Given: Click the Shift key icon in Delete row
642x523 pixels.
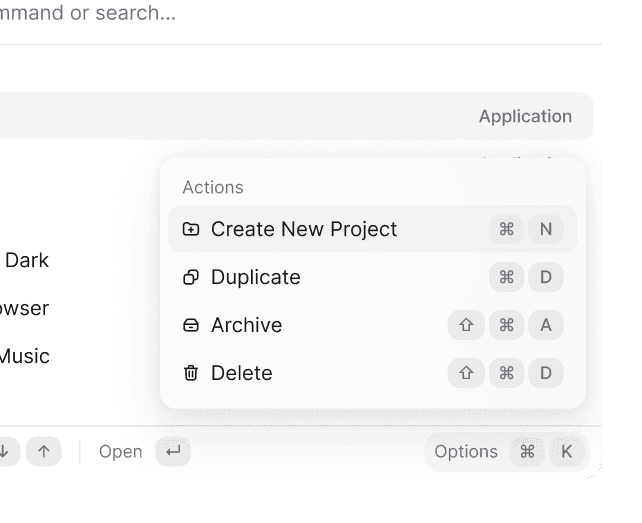Looking at the screenshot, I should pyautogui.click(x=466, y=373).
